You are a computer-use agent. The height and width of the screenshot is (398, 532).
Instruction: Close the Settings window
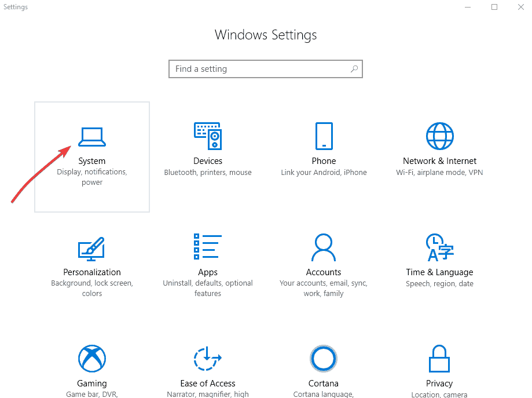tap(521, 7)
